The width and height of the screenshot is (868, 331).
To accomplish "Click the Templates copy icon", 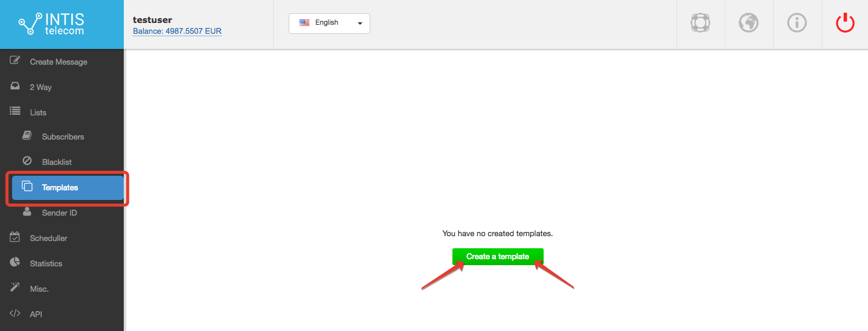I will [x=27, y=187].
